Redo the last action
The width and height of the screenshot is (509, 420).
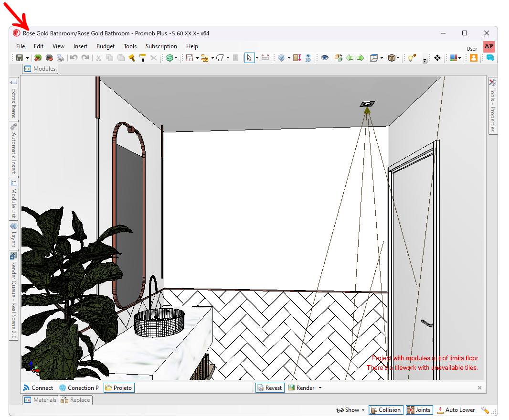click(x=85, y=58)
